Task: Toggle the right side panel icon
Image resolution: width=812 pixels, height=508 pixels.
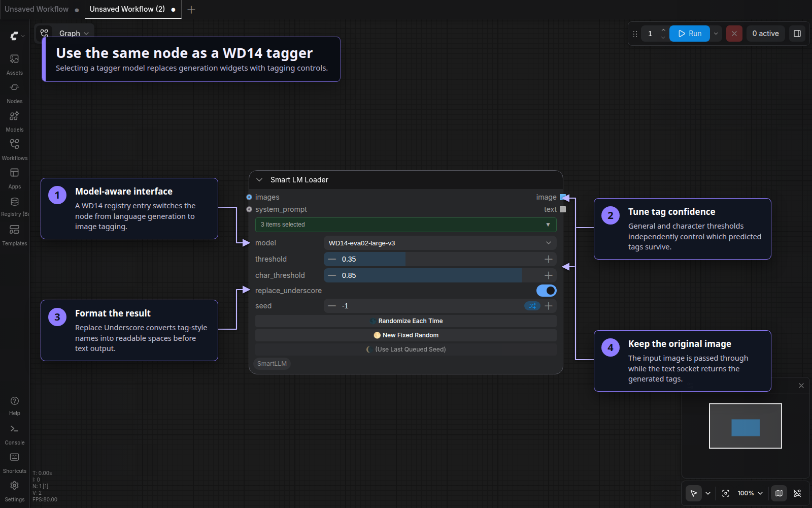Action: click(x=797, y=34)
